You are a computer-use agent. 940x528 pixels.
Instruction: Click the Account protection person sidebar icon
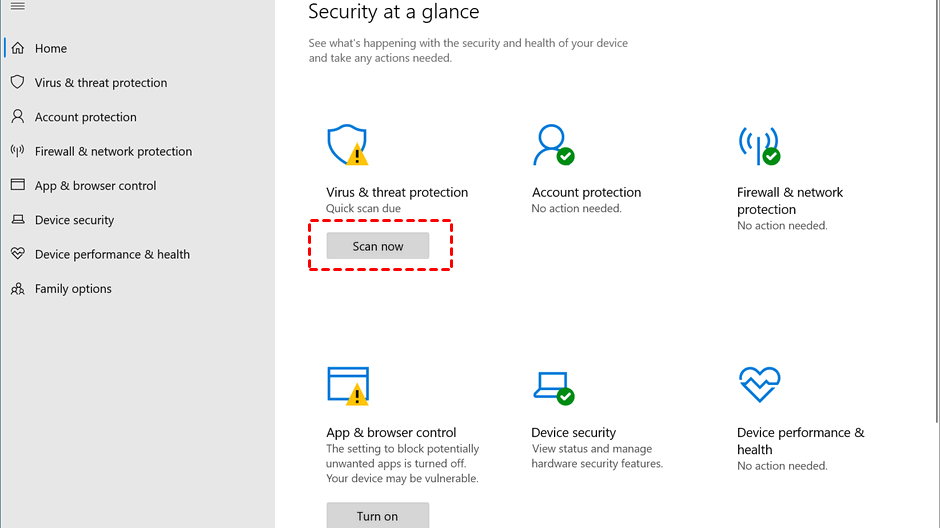(17, 117)
